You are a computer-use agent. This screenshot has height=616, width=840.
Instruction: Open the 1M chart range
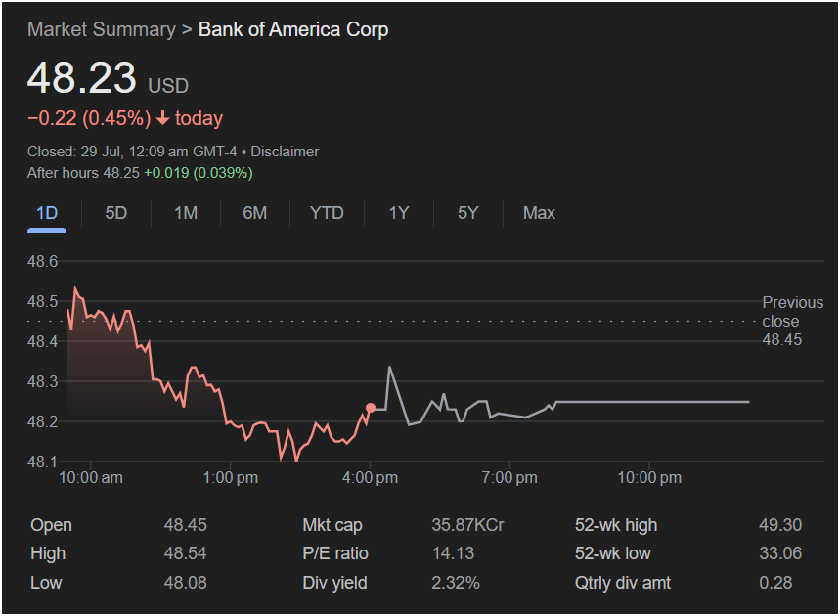click(186, 213)
